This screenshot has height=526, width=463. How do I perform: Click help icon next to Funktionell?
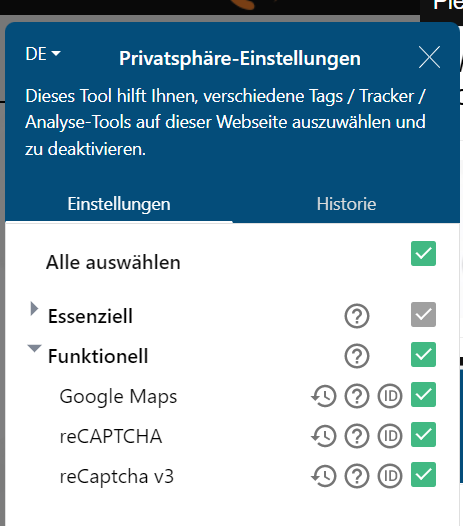coord(357,356)
